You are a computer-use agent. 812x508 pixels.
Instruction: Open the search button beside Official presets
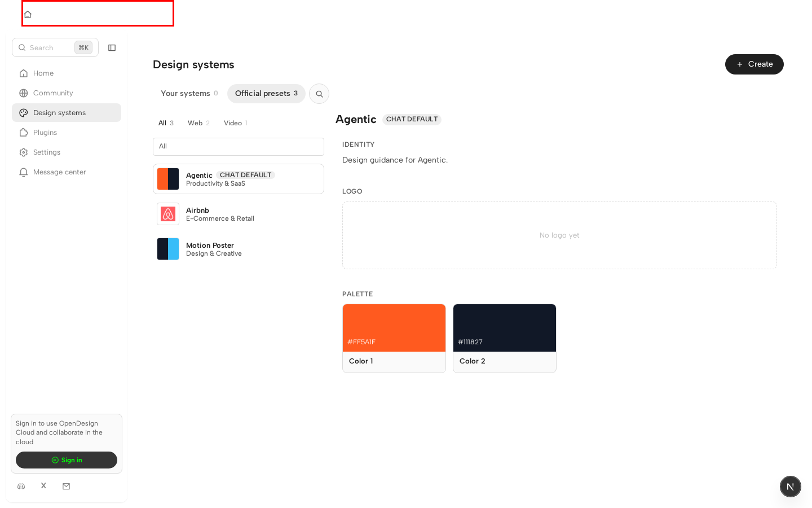coord(319,94)
